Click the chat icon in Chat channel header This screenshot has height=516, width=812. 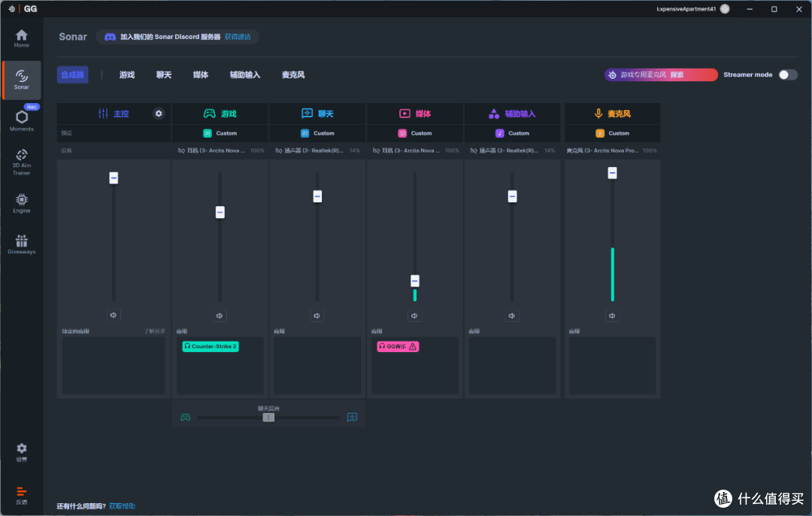coord(307,114)
